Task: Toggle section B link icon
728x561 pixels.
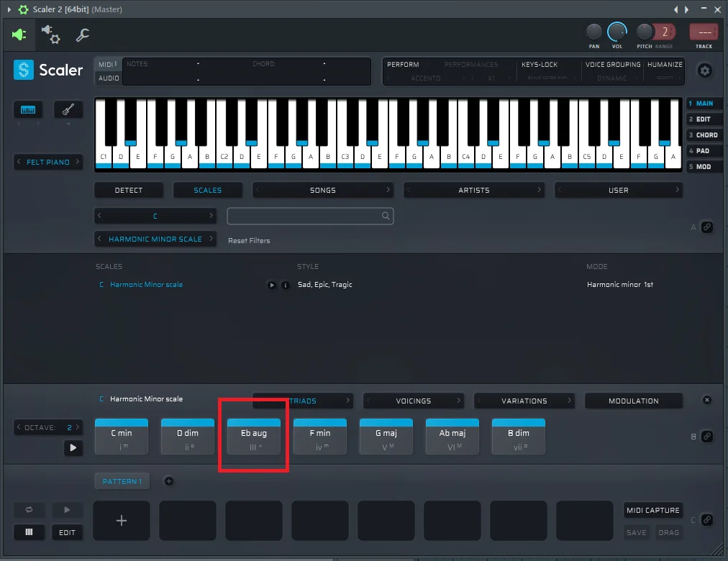Action: coord(706,436)
